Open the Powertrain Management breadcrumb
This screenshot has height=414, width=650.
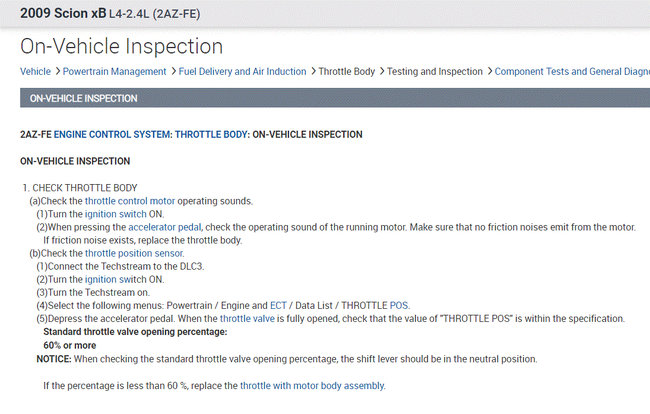coord(114,72)
